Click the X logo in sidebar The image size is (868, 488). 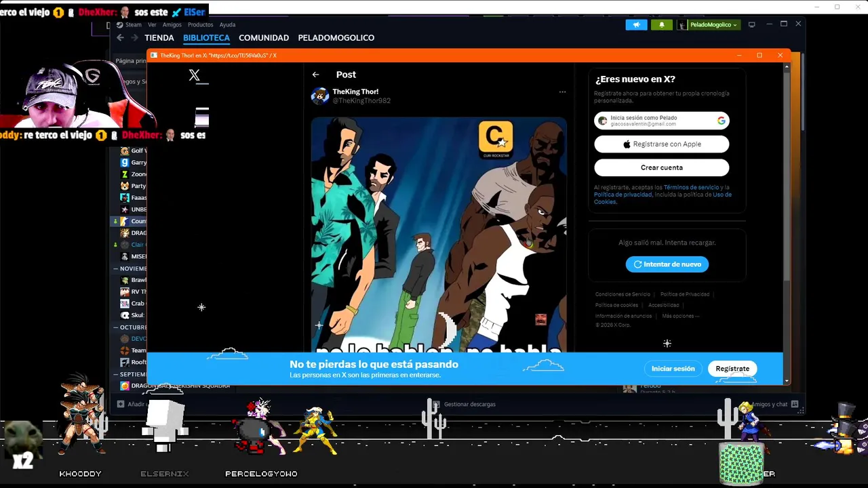[195, 75]
